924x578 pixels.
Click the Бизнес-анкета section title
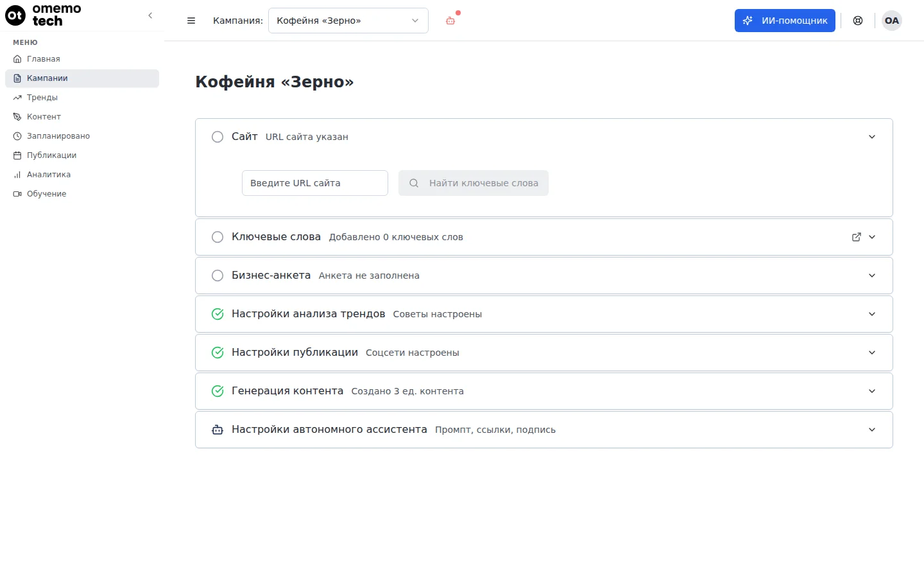pos(271,276)
